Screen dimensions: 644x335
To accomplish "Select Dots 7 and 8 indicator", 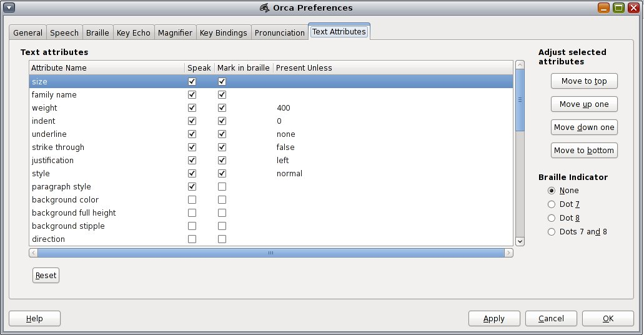I will 552,232.
